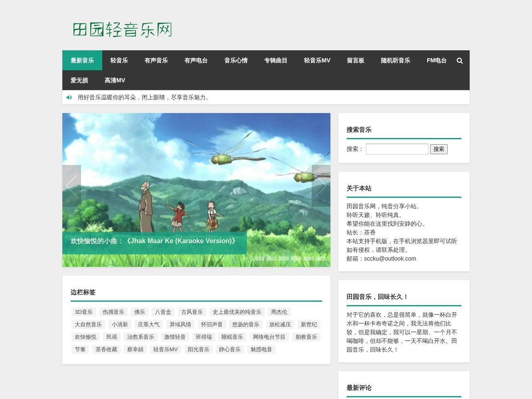
Task: Open the 高清MV menu entry
Action: [115, 80]
